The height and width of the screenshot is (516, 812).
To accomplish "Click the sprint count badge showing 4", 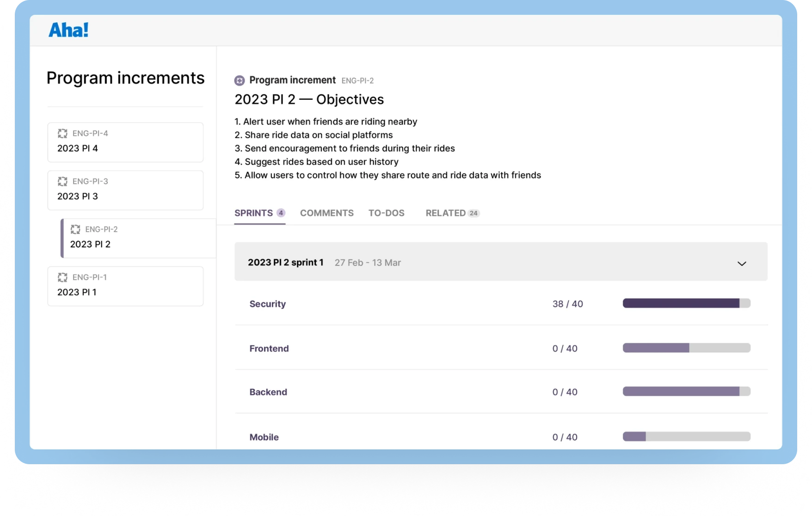I will click(x=280, y=213).
